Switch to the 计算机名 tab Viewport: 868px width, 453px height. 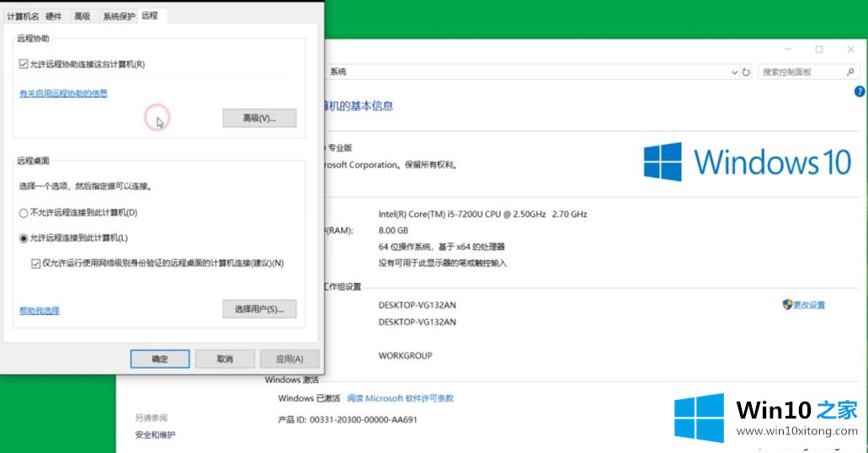23,16
